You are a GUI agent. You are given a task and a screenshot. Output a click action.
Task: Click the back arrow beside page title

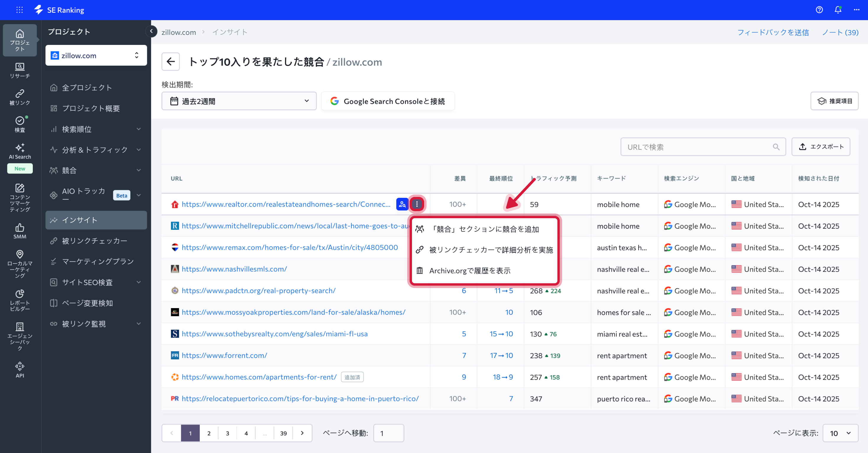[171, 62]
